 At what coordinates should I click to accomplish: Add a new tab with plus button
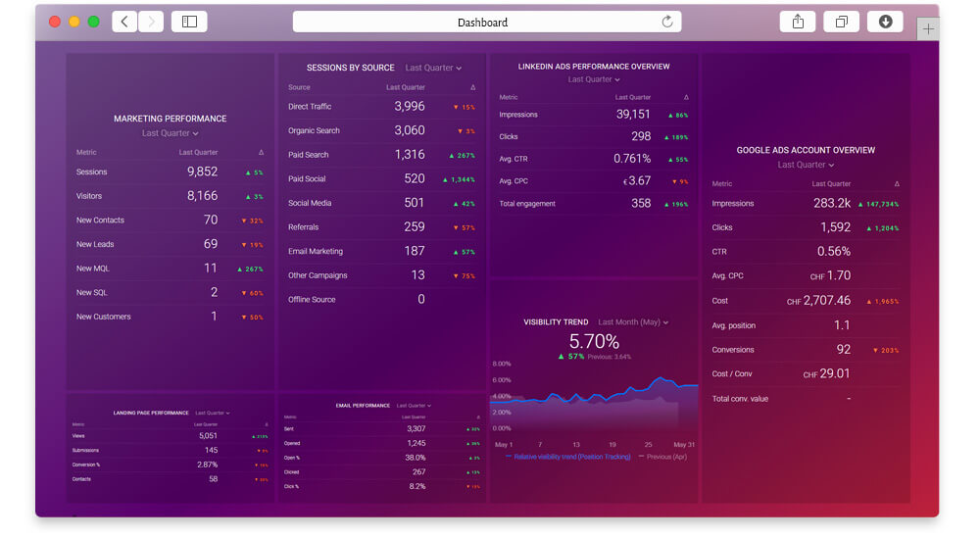(x=928, y=29)
